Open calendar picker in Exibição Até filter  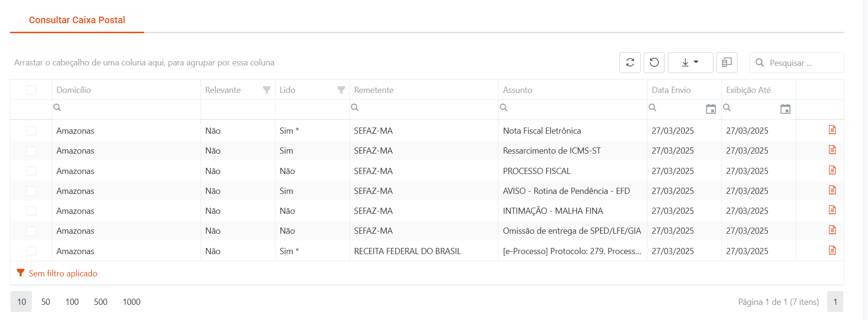[785, 109]
